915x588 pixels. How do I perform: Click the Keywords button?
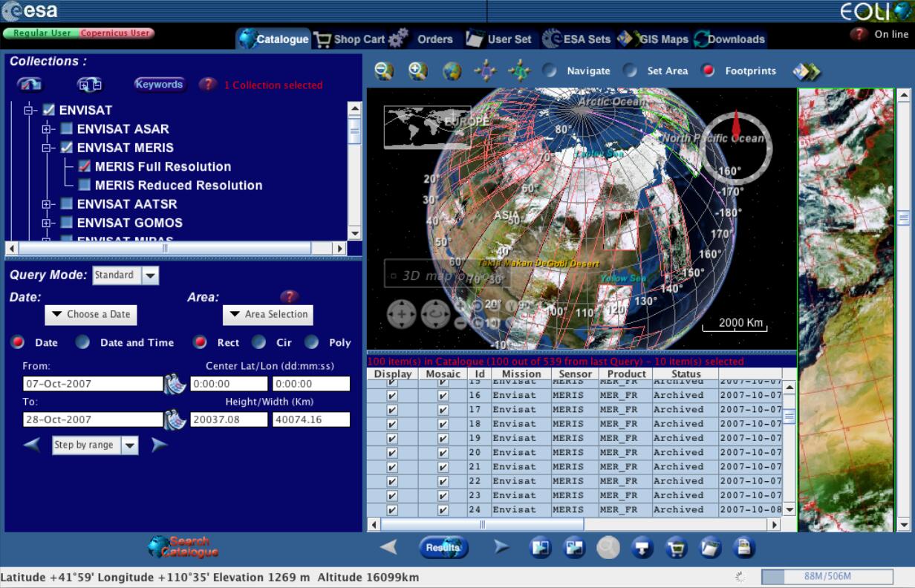coord(159,85)
